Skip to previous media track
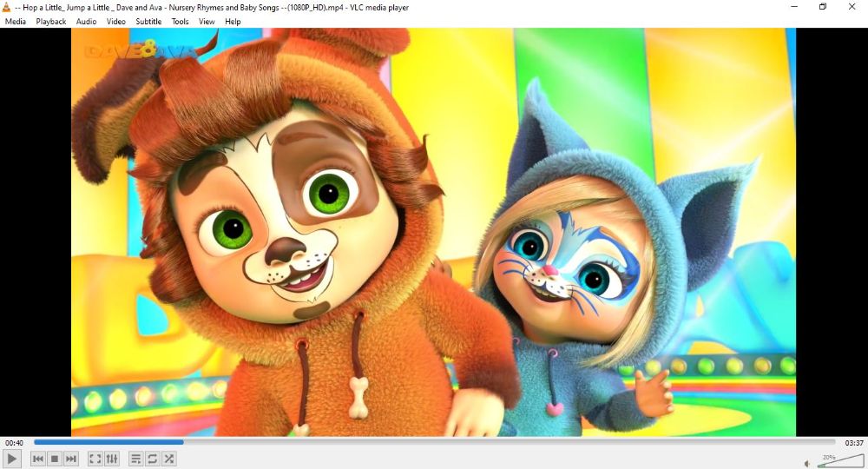868x469 pixels. coord(37,459)
